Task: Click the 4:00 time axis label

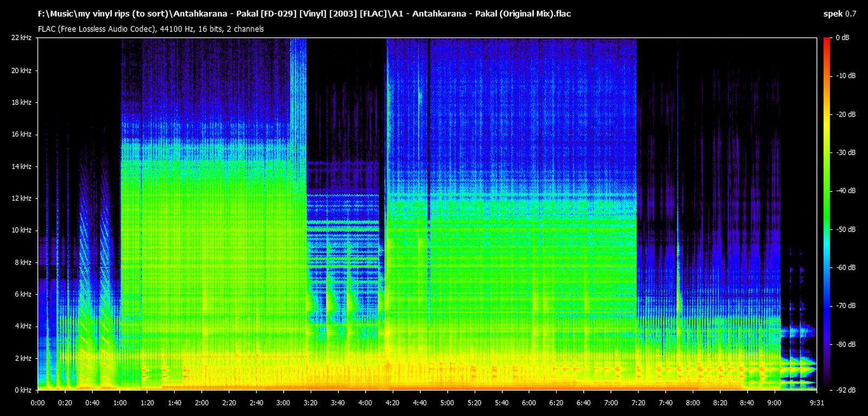Action: 365,403
